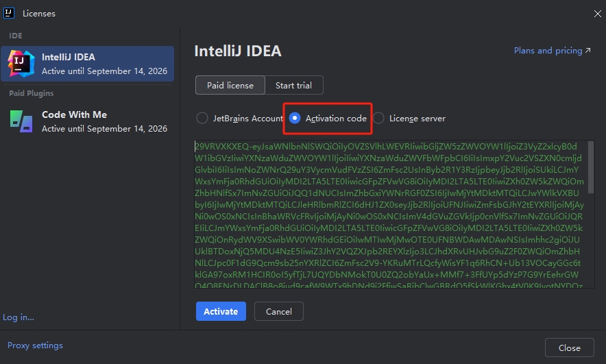606x364 pixels.
Task: Click the Close button at bottom right
Action: 569,348
